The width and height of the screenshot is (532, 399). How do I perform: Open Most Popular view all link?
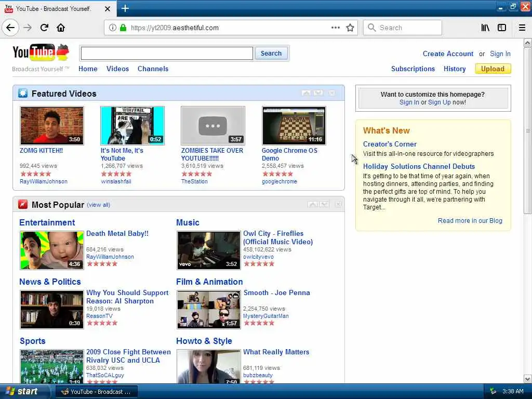pos(99,205)
